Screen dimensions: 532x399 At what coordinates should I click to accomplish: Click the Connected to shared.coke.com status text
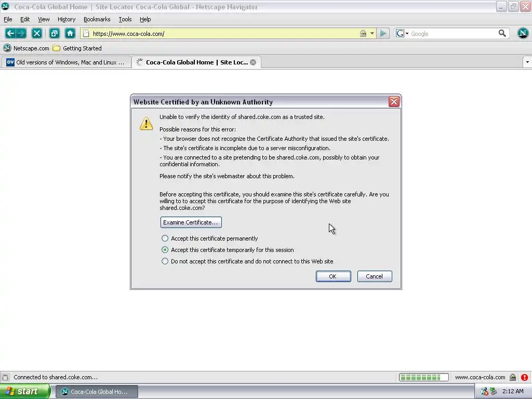(56, 377)
